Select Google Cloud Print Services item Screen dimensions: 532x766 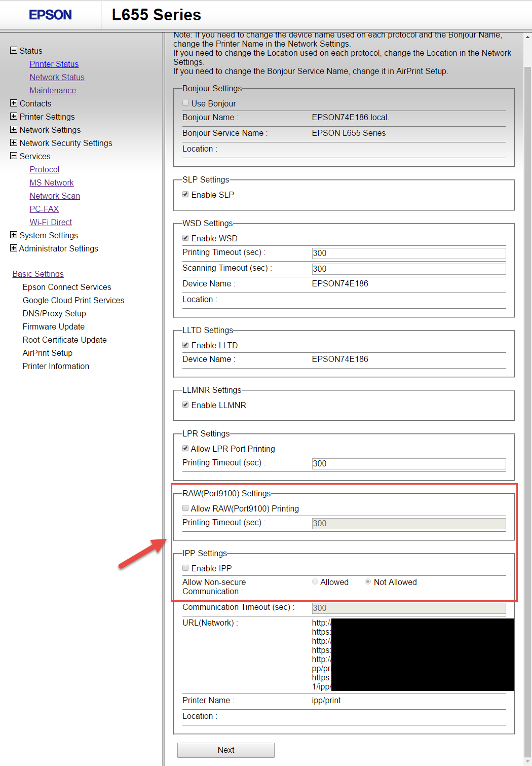click(x=73, y=300)
